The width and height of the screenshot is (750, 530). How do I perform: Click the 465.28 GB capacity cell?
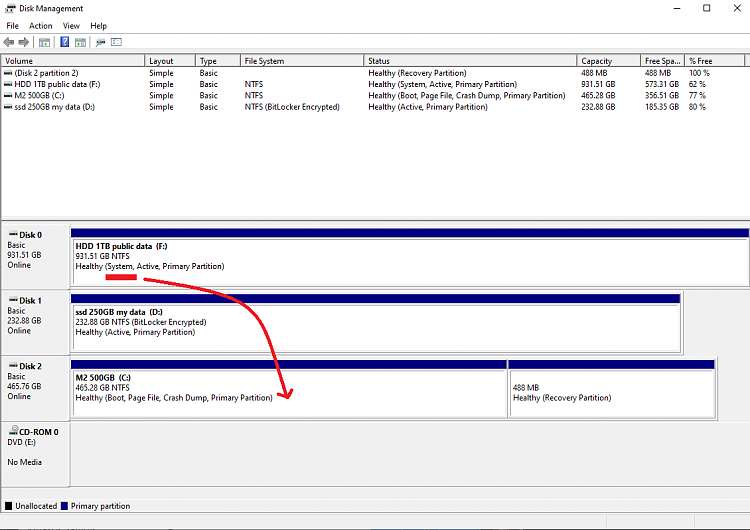[598, 95]
